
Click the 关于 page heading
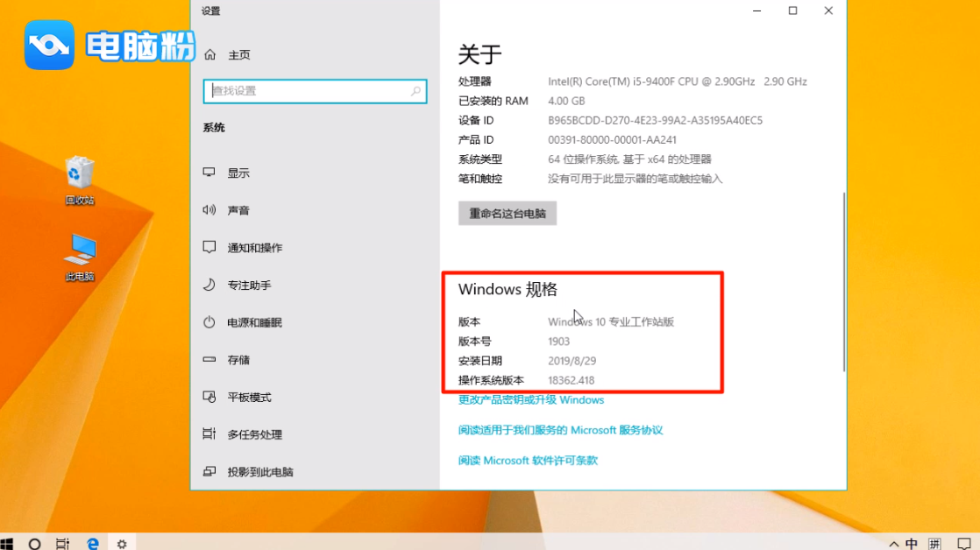(x=480, y=54)
